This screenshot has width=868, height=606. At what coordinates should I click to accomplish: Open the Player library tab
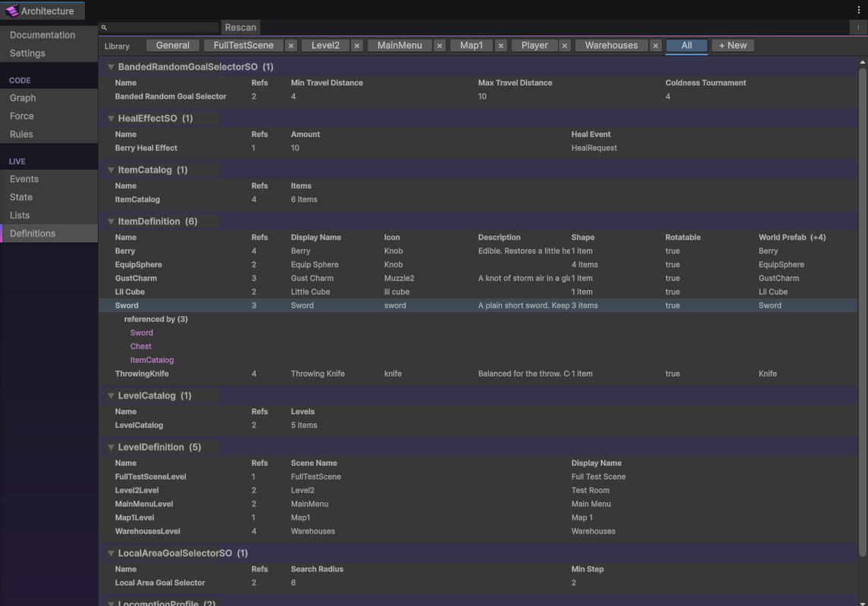point(534,45)
